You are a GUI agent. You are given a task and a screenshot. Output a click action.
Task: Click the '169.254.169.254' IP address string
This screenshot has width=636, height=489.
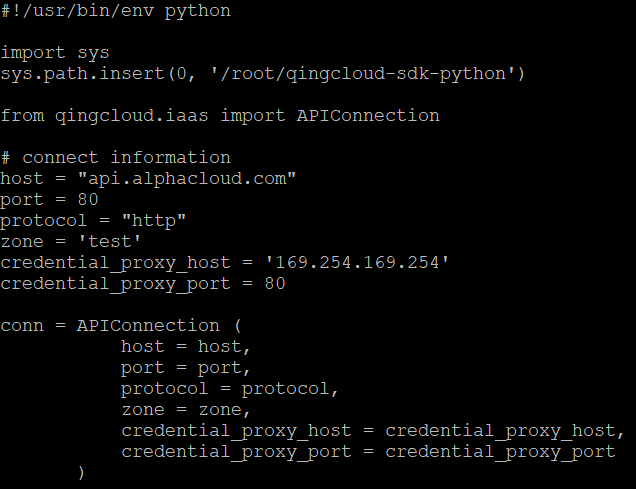(x=357, y=262)
